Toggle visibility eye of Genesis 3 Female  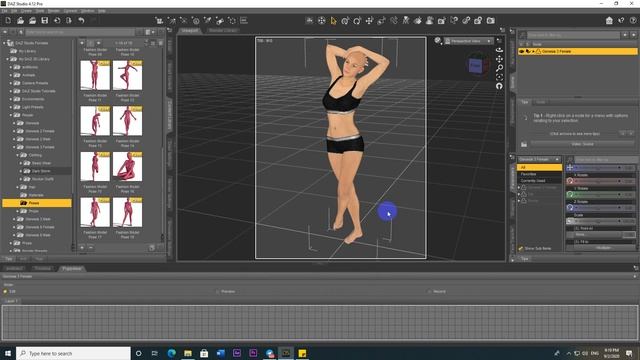click(x=522, y=51)
